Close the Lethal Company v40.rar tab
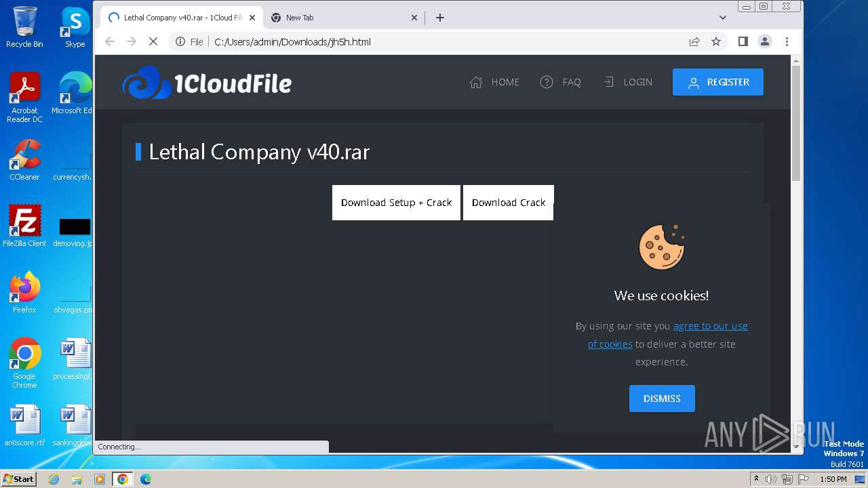 pyautogui.click(x=253, y=18)
